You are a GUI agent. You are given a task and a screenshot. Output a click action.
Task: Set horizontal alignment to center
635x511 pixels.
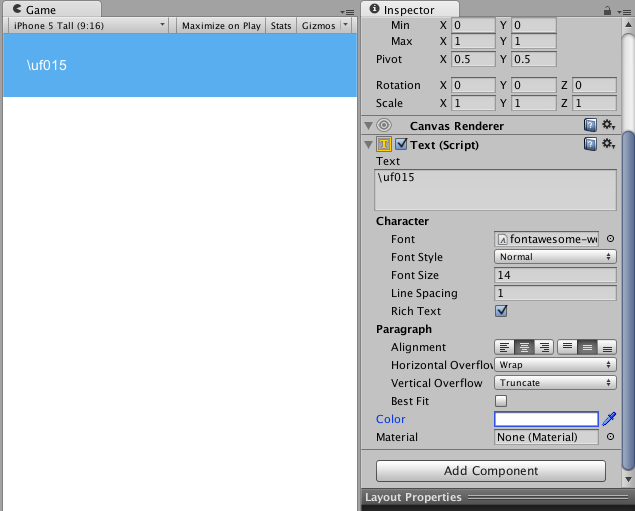point(524,347)
